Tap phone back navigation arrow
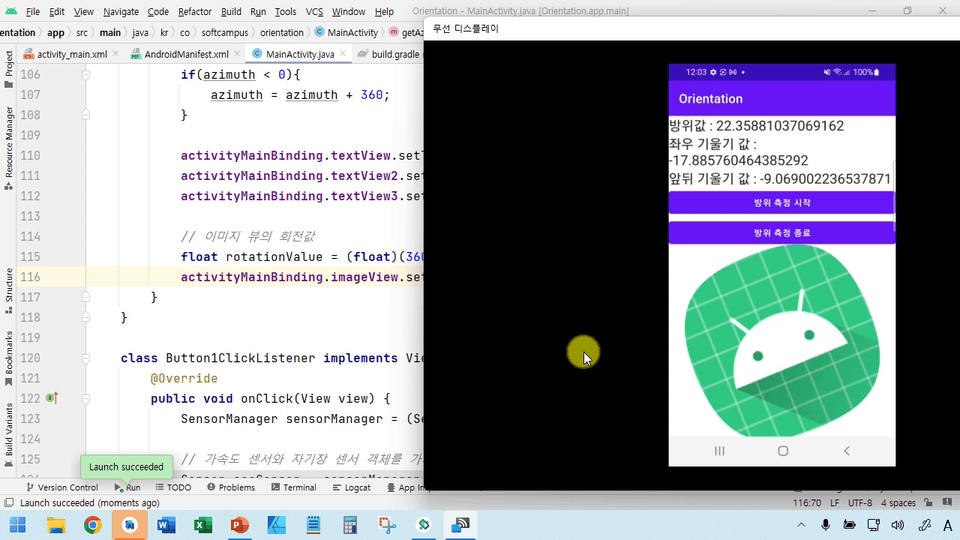 (847, 451)
